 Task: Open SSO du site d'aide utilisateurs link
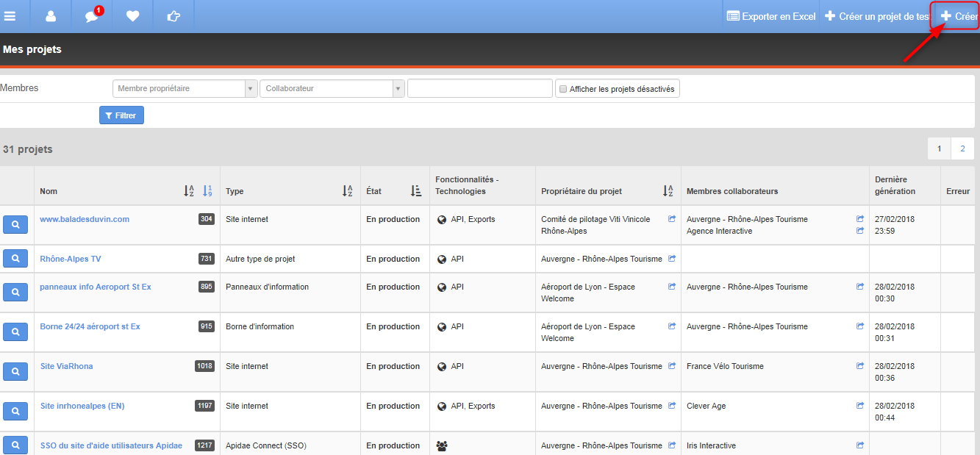click(x=111, y=445)
